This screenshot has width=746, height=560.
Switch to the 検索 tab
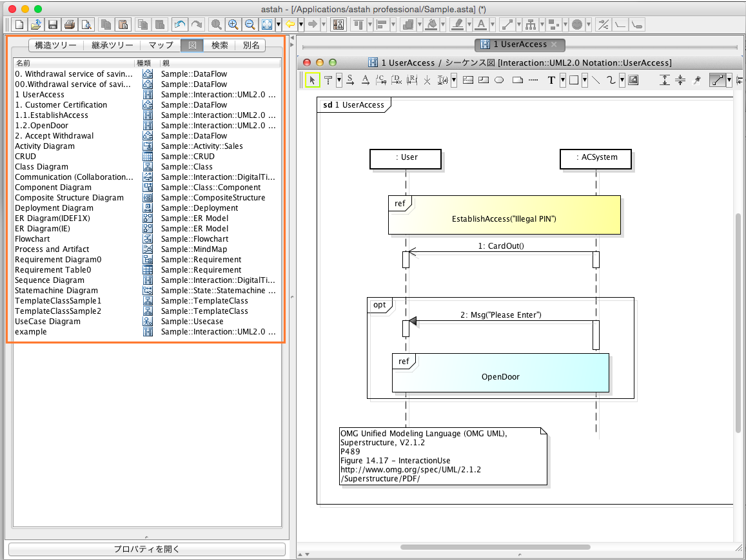220,45
